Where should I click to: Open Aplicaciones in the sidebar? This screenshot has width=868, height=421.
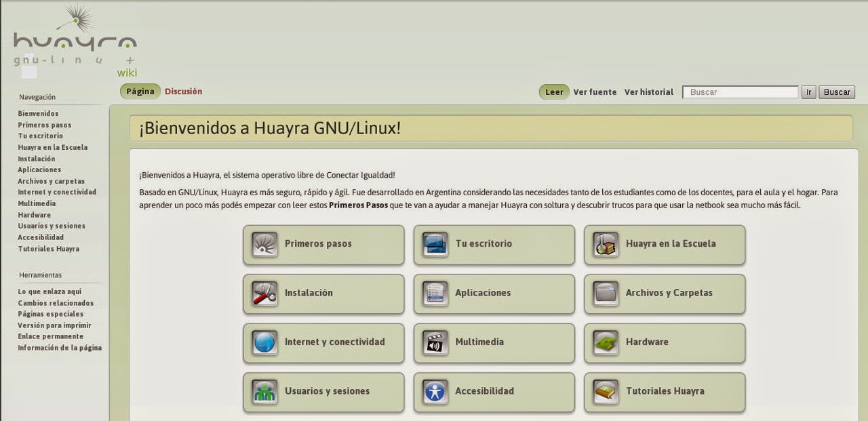[39, 170]
